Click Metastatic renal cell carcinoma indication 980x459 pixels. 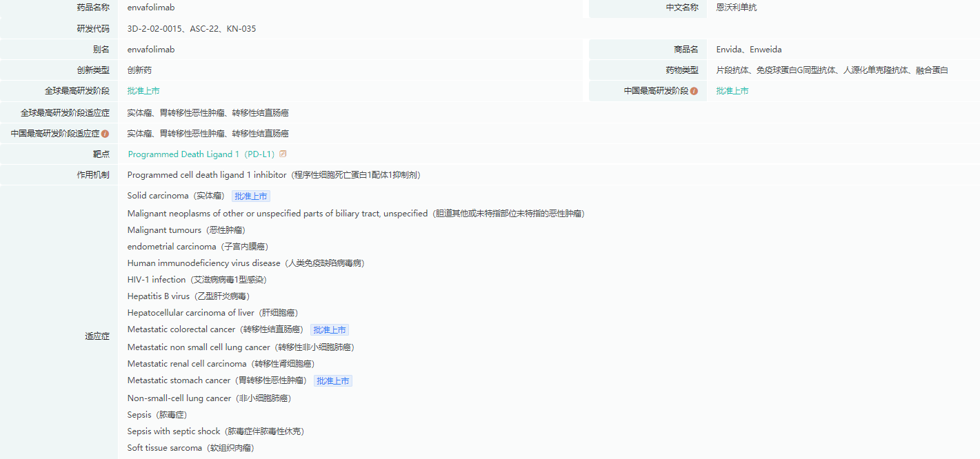pos(221,364)
